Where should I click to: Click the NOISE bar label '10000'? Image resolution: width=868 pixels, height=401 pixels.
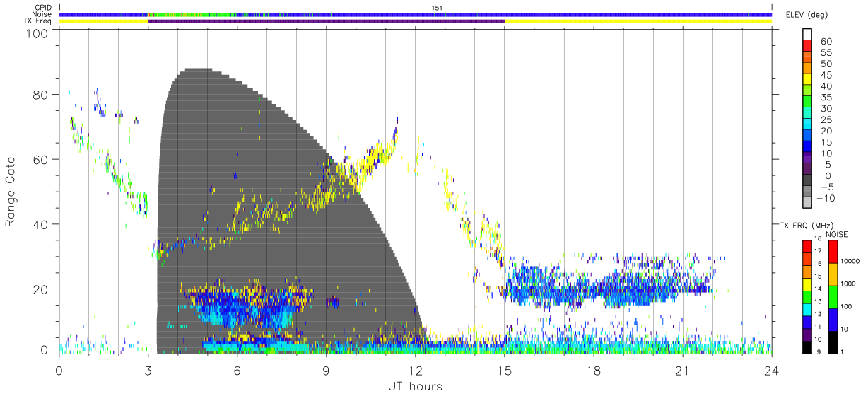(x=851, y=261)
